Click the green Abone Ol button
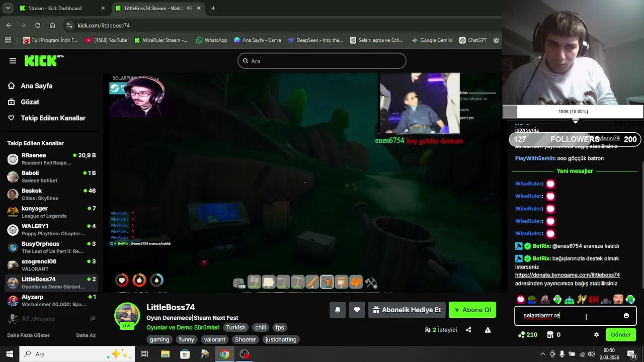The image size is (644, 362). click(x=472, y=310)
